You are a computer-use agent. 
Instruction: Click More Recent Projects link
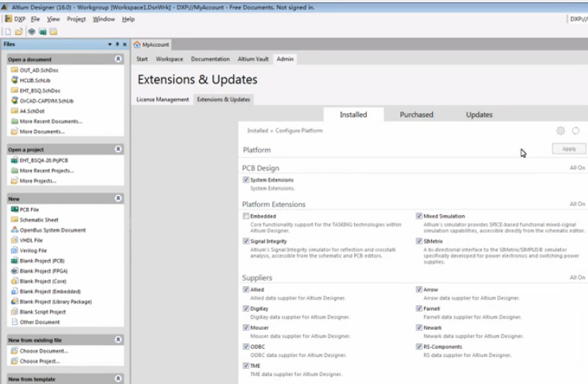coord(47,170)
